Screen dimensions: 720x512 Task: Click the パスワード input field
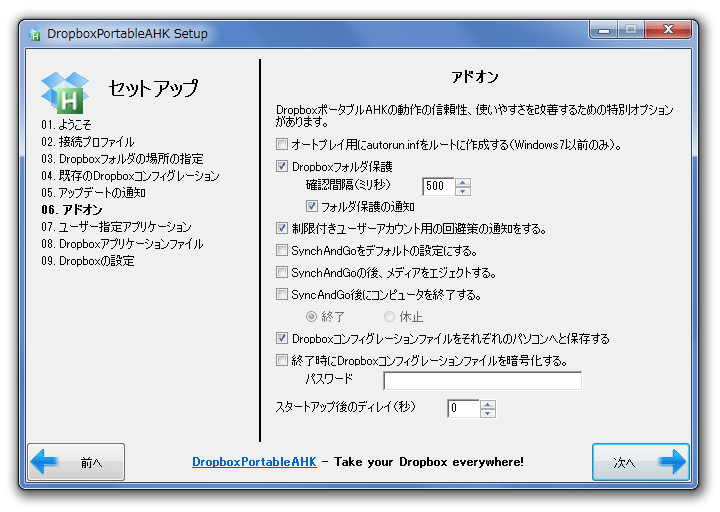483,381
